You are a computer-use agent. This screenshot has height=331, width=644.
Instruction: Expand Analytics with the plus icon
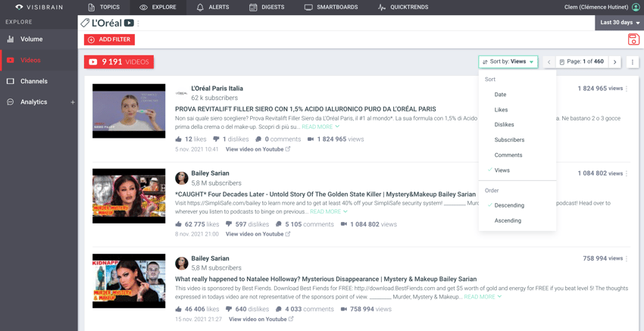tap(73, 102)
